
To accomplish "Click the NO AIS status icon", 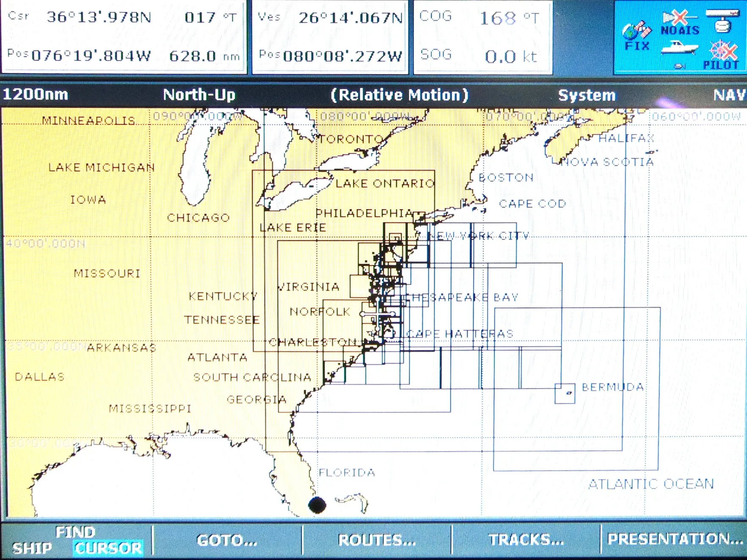I will [x=680, y=23].
